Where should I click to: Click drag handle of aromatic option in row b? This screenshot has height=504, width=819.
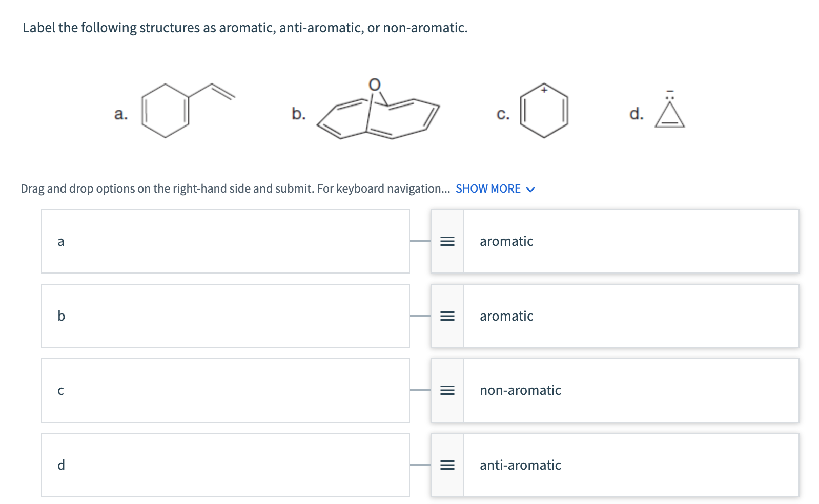click(447, 316)
